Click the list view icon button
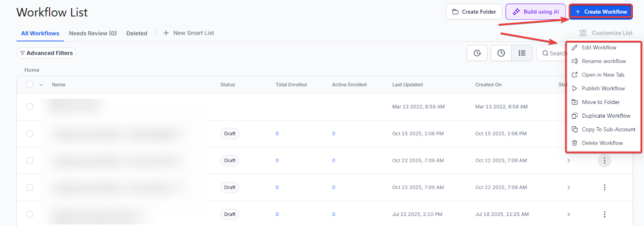644x226 pixels. pos(522,53)
